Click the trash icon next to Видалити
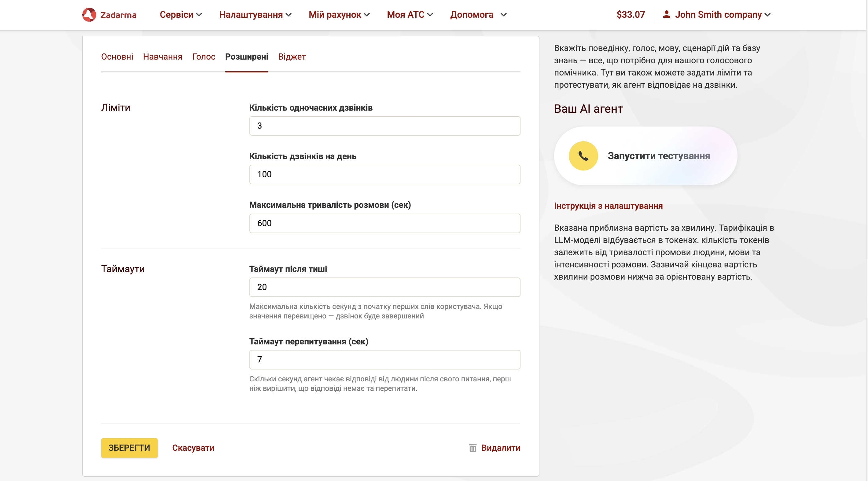The width and height of the screenshot is (868, 481). [x=473, y=448]
